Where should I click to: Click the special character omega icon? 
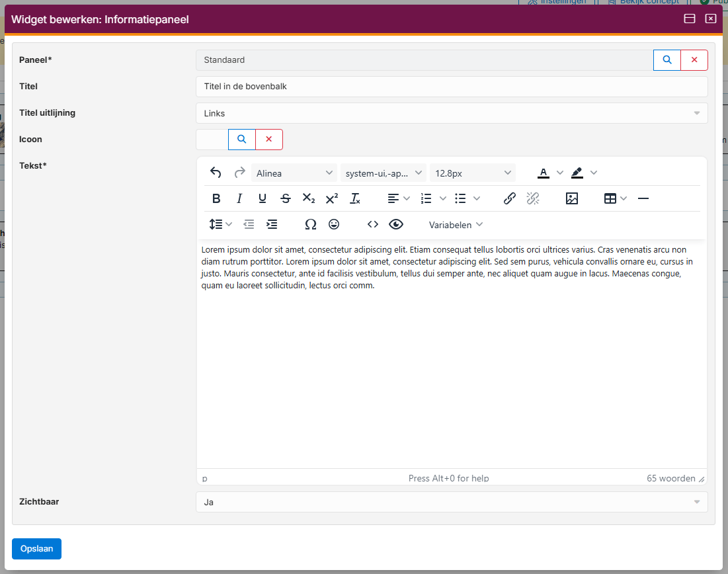click(310, 224)
